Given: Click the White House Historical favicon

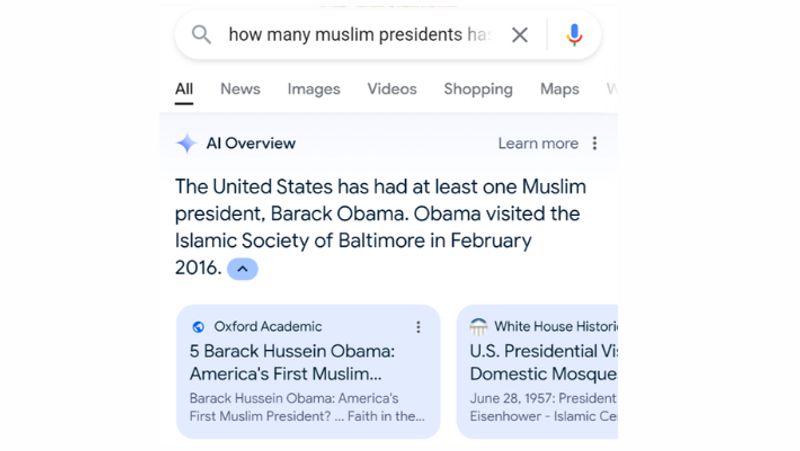Looking at the screenshot, I should pos(479,326).
